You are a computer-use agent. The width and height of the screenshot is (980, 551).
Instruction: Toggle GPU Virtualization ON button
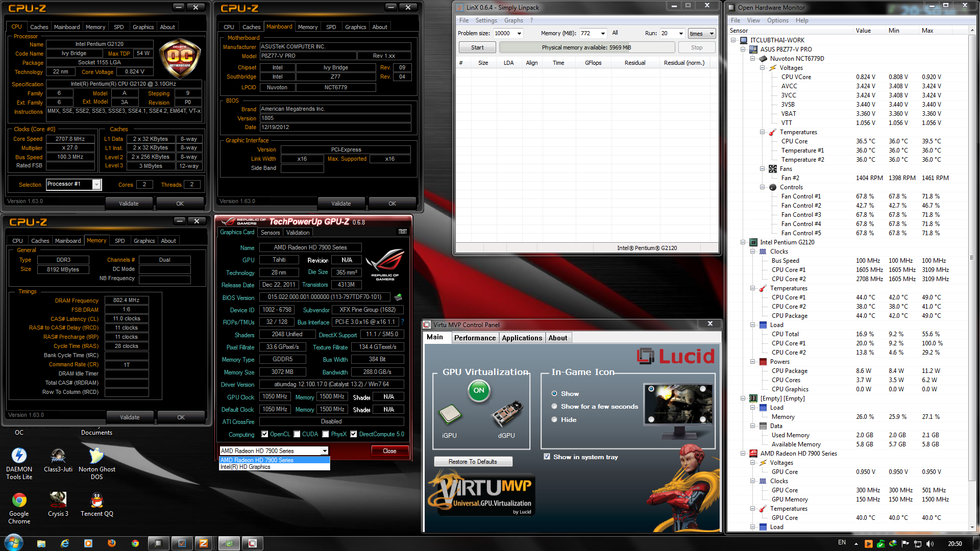(478, 391)
